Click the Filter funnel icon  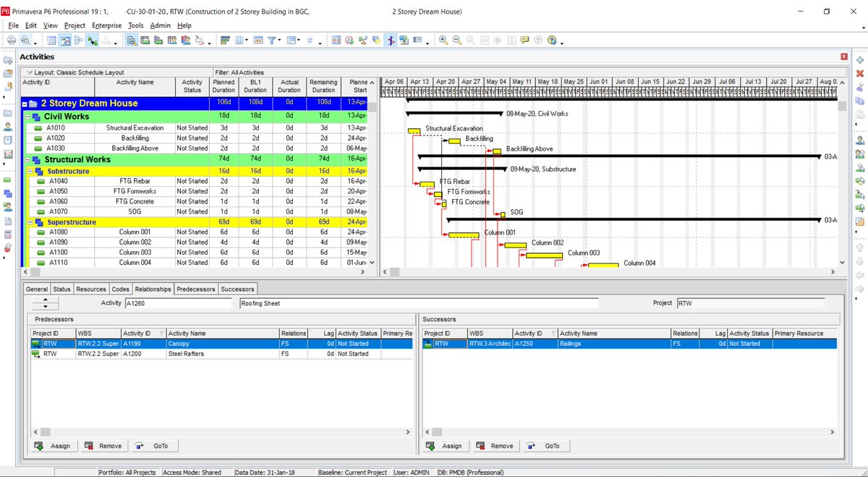click(272, 41)
